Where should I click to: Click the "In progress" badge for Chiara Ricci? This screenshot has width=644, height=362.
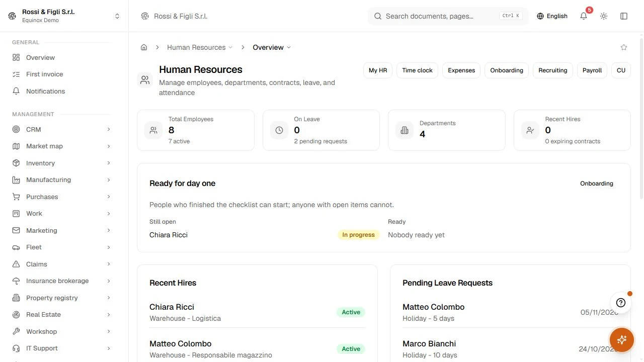(x=359, y=235)
